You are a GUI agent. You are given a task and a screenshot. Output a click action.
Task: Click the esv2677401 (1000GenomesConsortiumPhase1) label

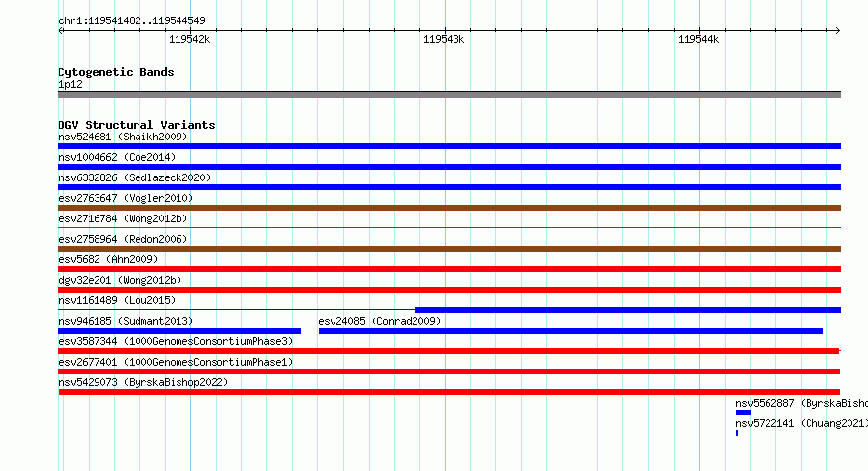click(176, 362)
